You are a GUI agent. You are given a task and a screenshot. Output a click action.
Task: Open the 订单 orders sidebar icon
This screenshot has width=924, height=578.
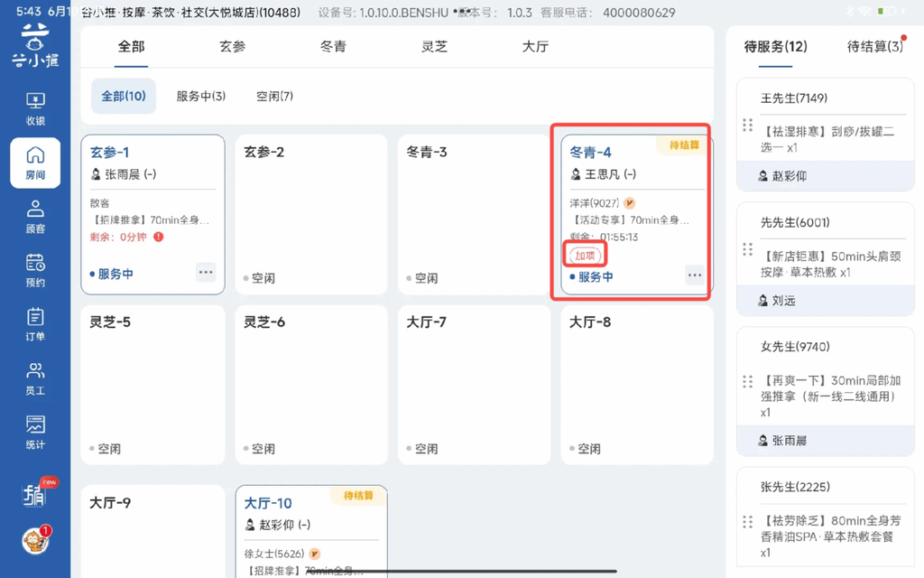35,325
